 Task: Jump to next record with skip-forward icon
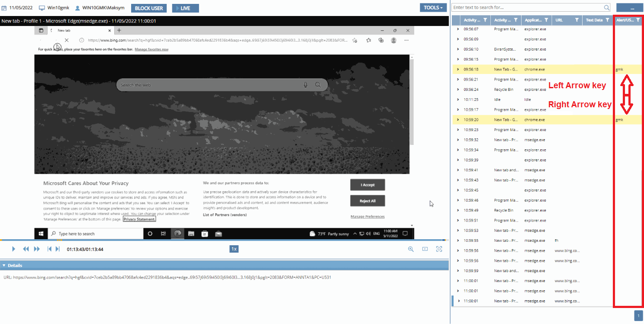pyautogui.click(x=58, y=249)
